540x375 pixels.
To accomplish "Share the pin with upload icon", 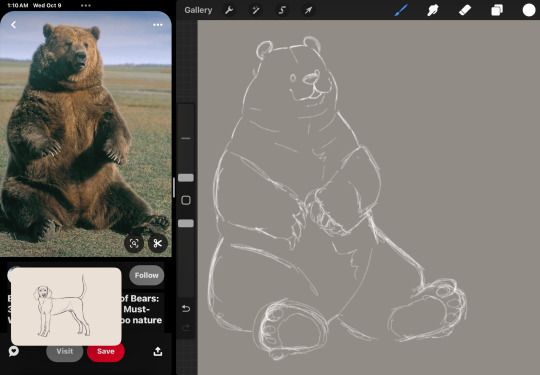I will coord(158,351).
